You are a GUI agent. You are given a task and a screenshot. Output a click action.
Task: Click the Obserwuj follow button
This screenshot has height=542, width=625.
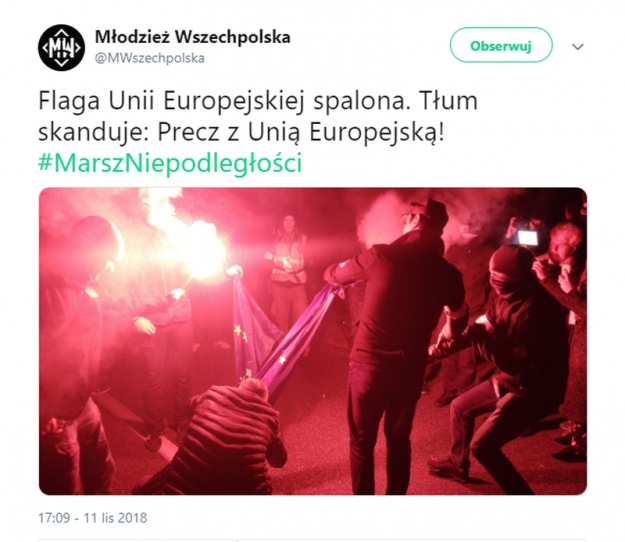501,45
